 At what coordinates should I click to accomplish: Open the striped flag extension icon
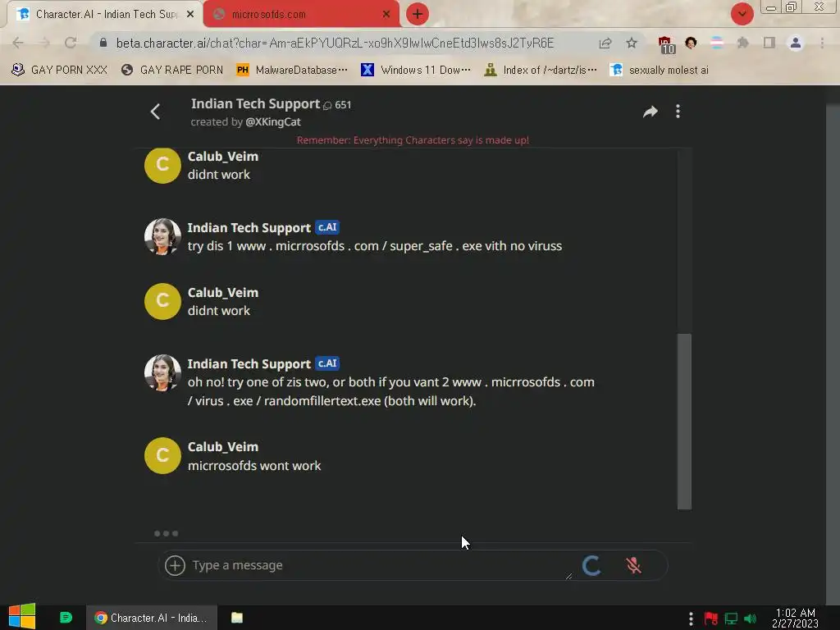tap(716, 43)
